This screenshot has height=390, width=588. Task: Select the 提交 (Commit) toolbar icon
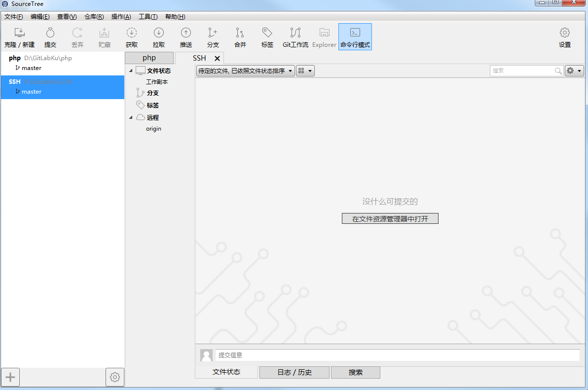pyautogui.click(x=50, y=36)
